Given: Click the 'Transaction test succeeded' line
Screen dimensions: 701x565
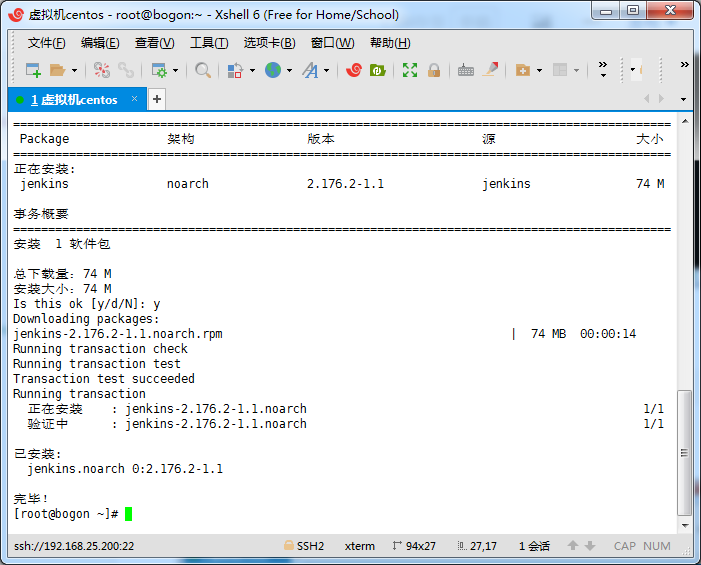Looking at the screenshot, I should pos(104,379).
